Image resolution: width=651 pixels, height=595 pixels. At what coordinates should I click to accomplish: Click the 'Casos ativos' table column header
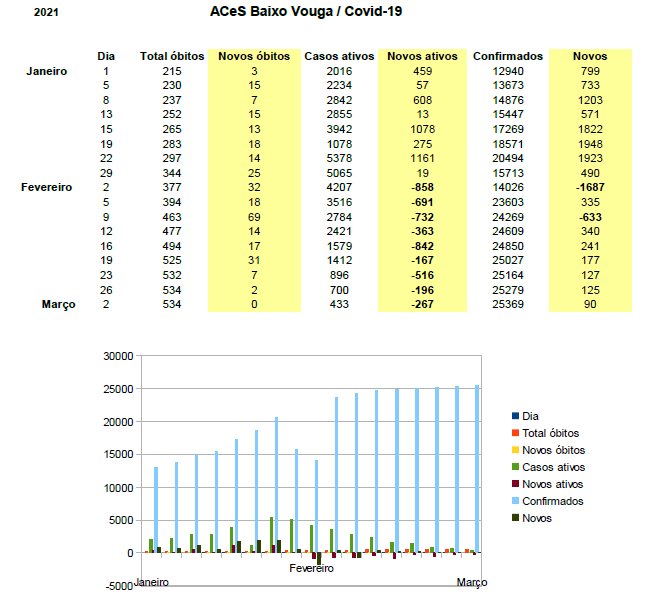pos(339,56)
